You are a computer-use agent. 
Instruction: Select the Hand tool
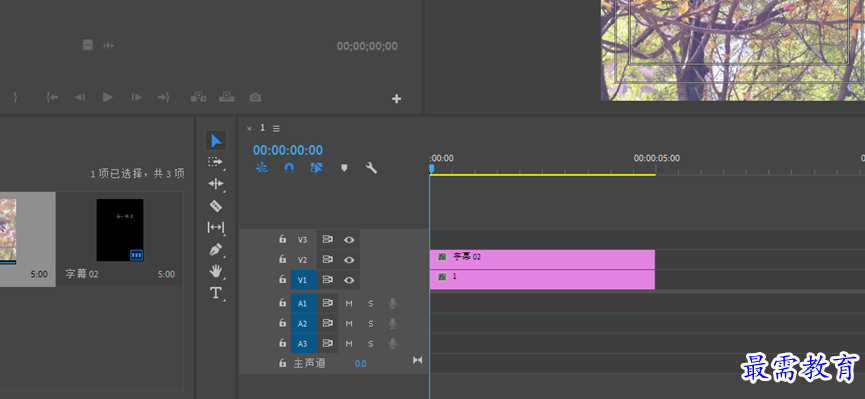click(216, 270)
